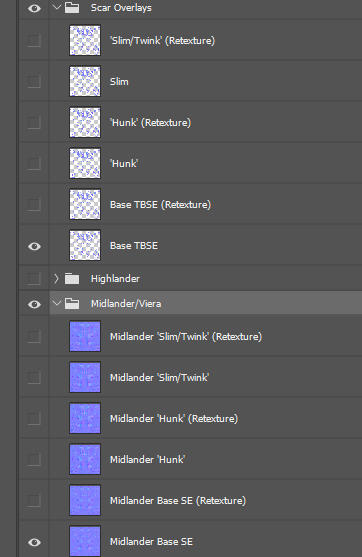Expand the Highlander group

click(56, 278)
